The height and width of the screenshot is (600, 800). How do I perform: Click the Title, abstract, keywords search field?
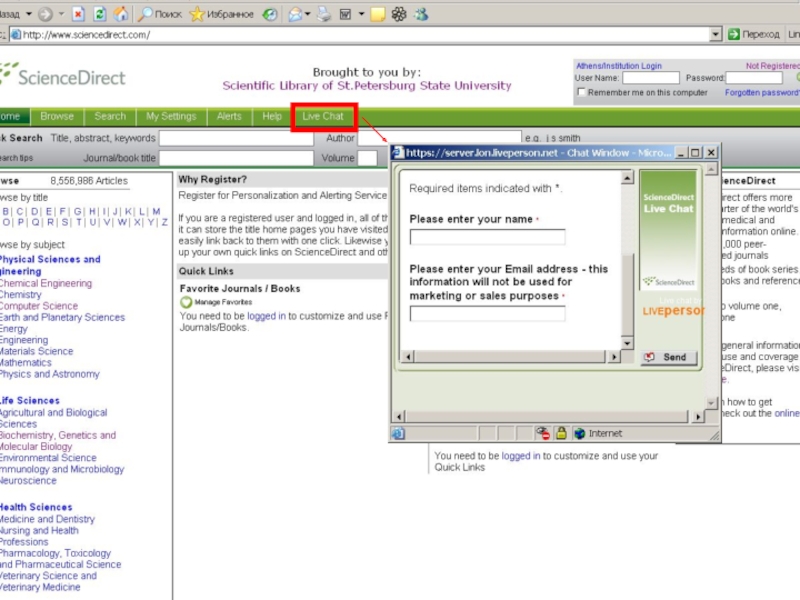point(236,138)
